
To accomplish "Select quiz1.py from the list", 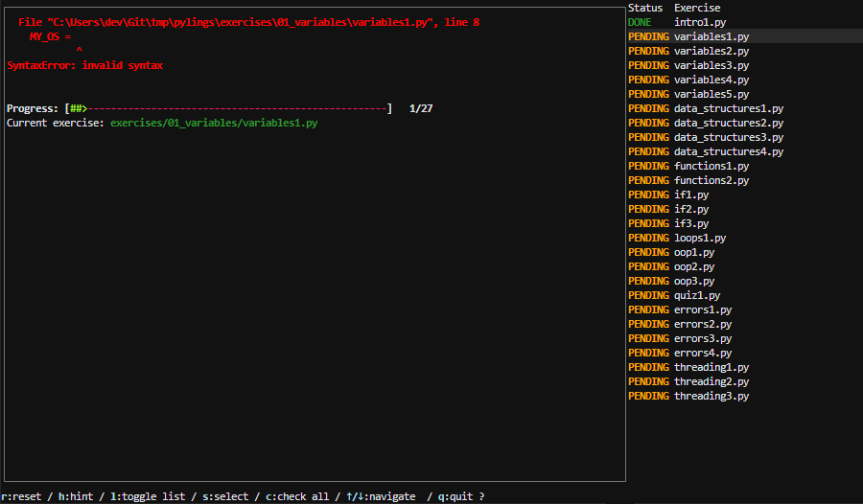I will [x=697, y=295].
